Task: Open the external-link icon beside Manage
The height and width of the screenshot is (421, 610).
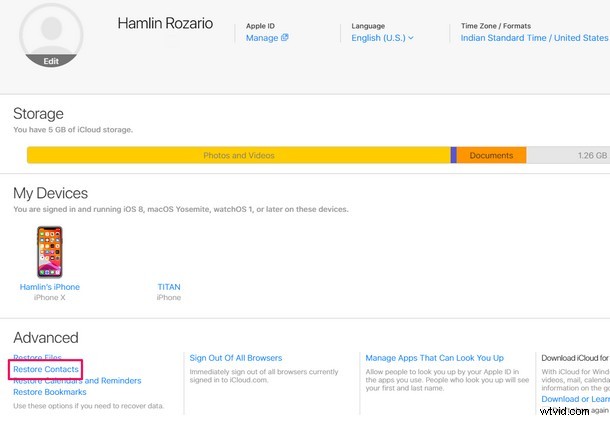Action: [284, 38]
